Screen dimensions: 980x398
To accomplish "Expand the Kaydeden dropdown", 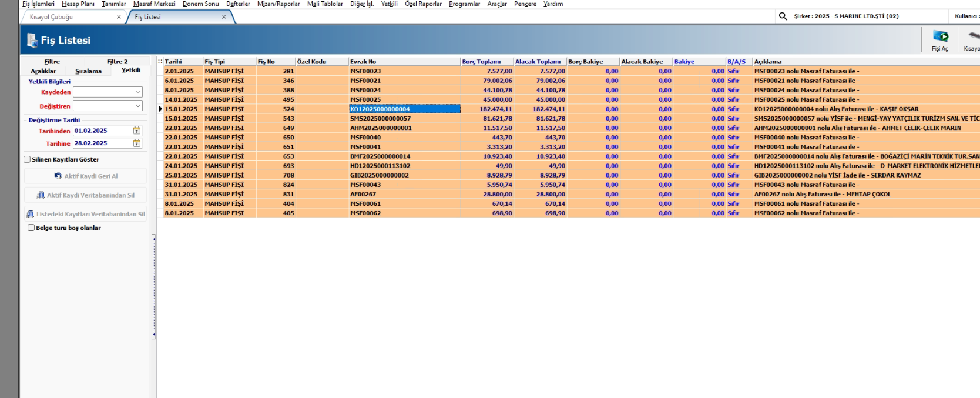I will point(138,92).
